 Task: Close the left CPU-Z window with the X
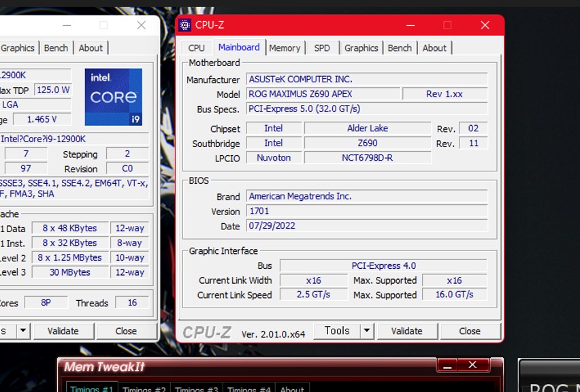coord(142,25)
